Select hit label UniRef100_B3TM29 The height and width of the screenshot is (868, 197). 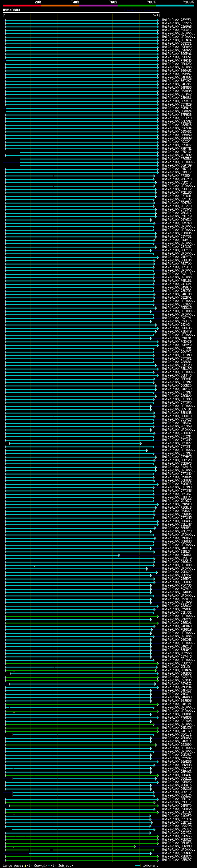pos(176,104)
